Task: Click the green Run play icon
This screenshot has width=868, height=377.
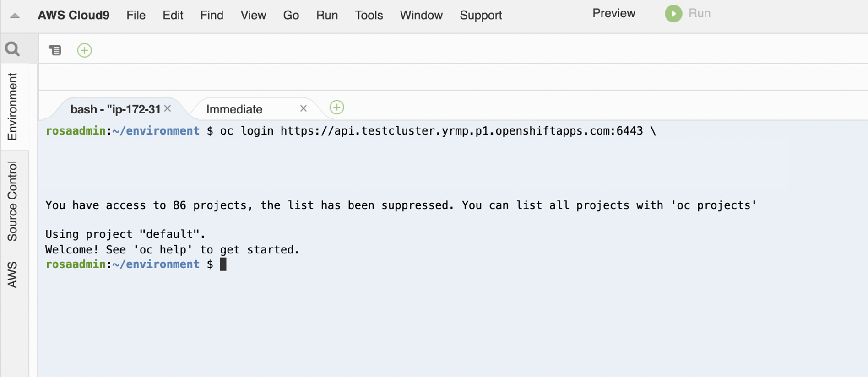Action: [x=673, y=14]
